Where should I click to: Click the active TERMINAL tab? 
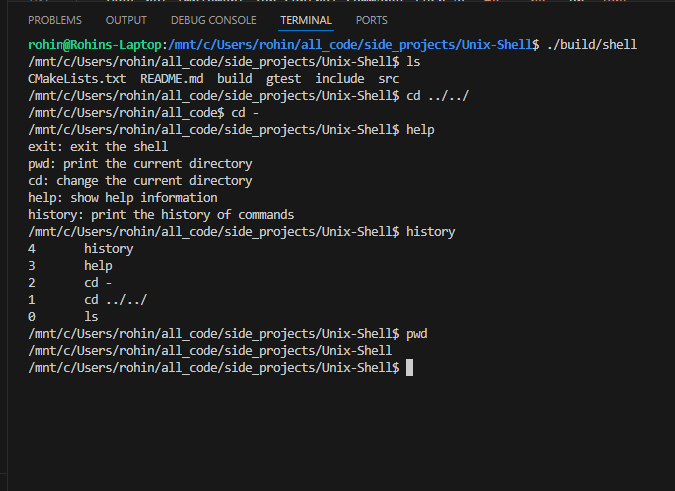coord(306,20)
